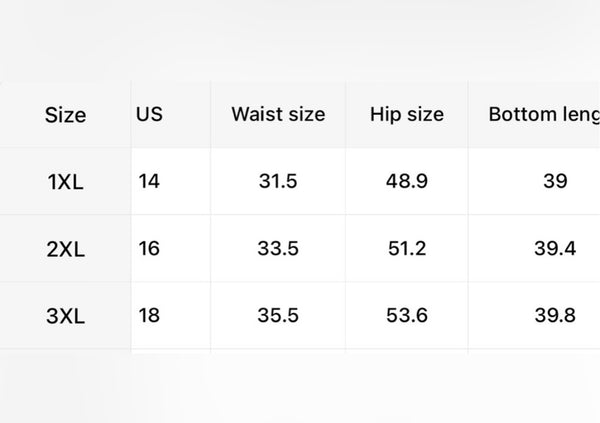Viewport: 600px width, 423px height.
Task: Click US size 18 cell
Action: point(149,315)
